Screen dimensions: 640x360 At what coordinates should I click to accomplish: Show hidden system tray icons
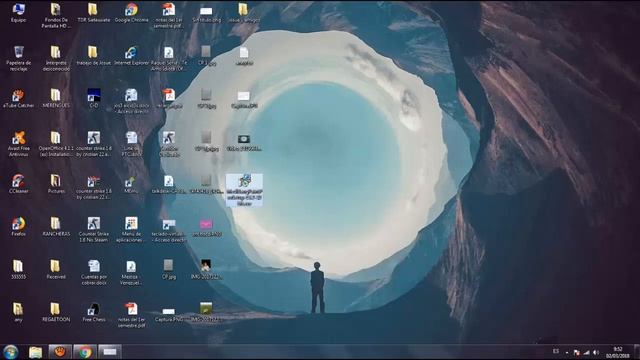(x=567, y=352)
